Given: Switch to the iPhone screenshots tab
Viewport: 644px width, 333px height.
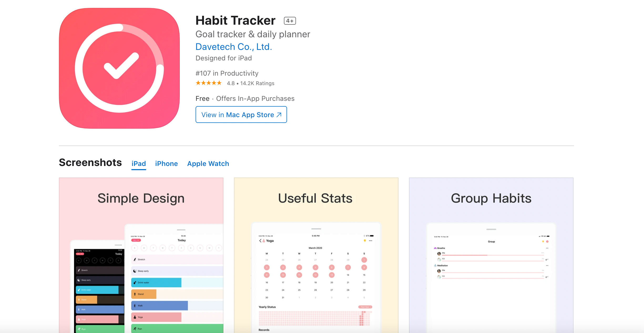Looking at the screenshot, I should (166, 163).
